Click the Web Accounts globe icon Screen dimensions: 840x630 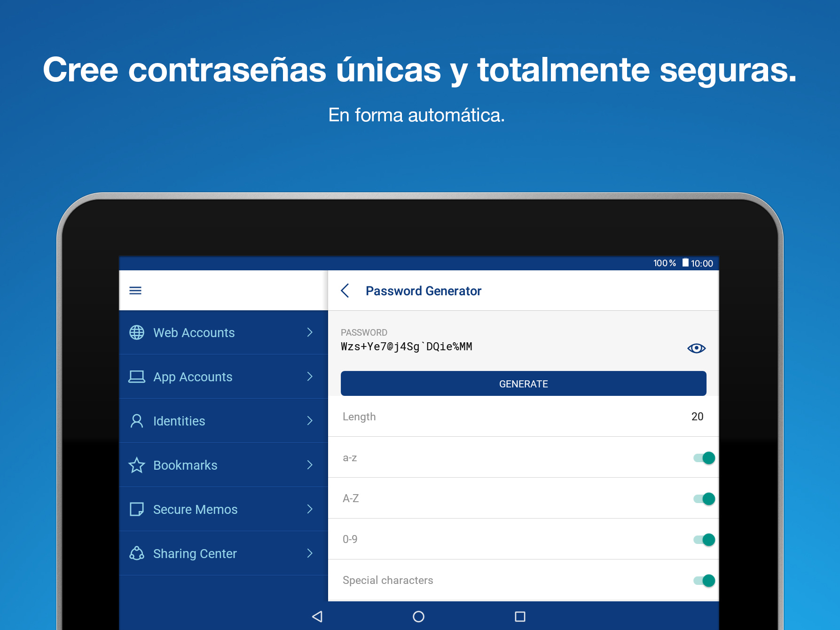[137, 332]
